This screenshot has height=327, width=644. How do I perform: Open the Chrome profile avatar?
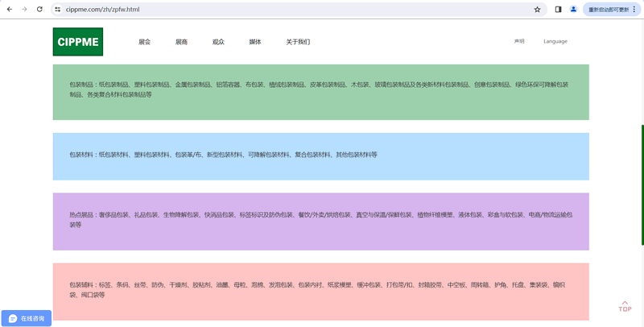point(573,10)
